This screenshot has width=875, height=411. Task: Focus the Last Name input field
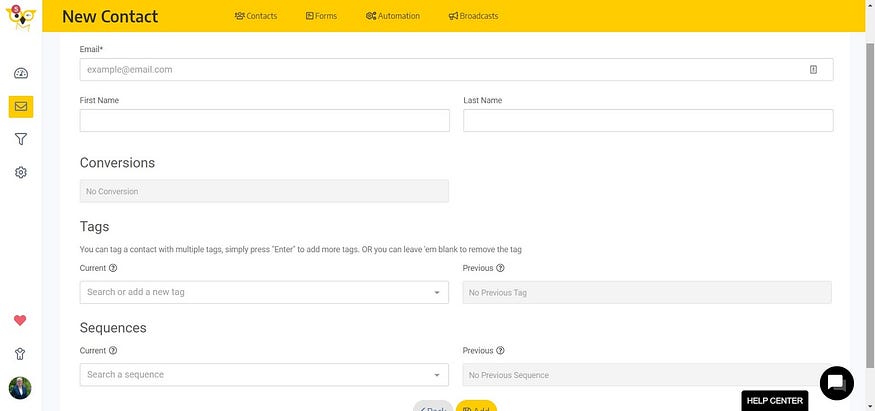pyautogui.click(x=648, y=120)
